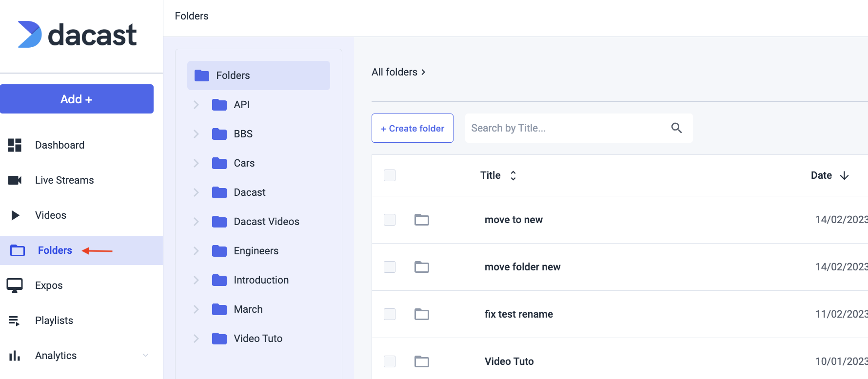Click the Introduction folder icon
The width and height of the screenshot is (868, 379).
point(219,280)
